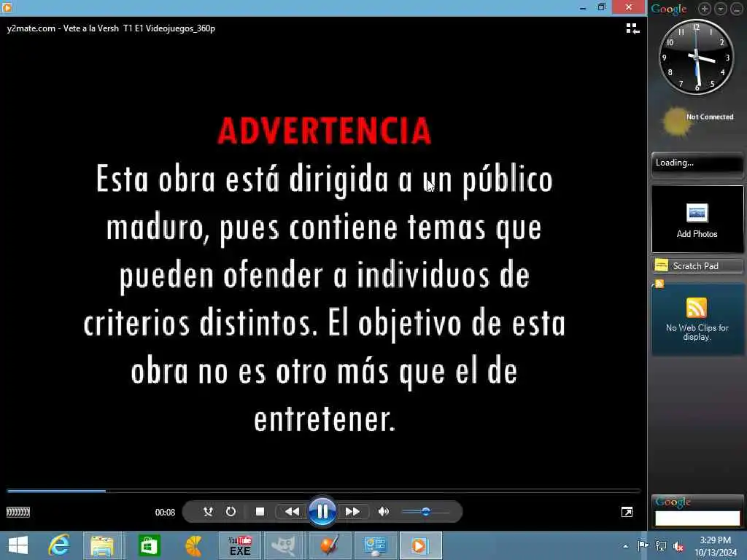Open the Windows Start button
The width and height of the screenshot is (747, 560).
click(18, 545)
